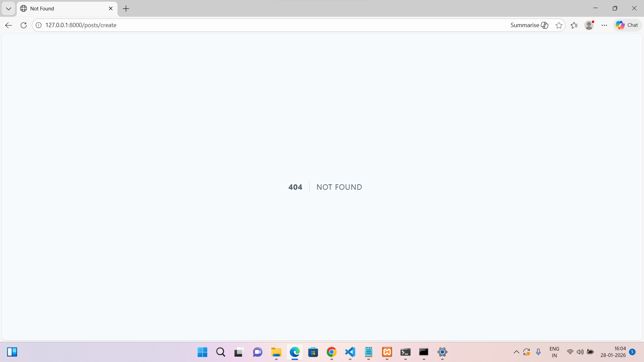Select the Not Found tab

tap(67, 9)
